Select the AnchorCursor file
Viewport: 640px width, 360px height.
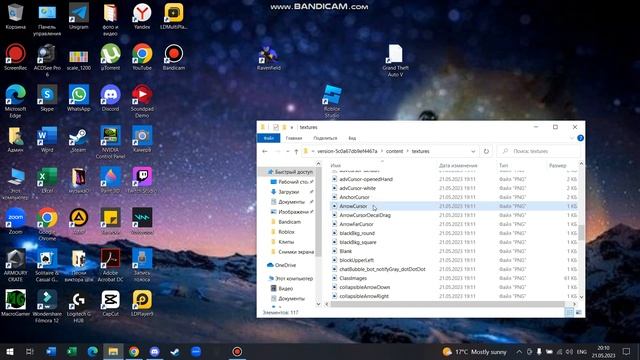(354, 197)
